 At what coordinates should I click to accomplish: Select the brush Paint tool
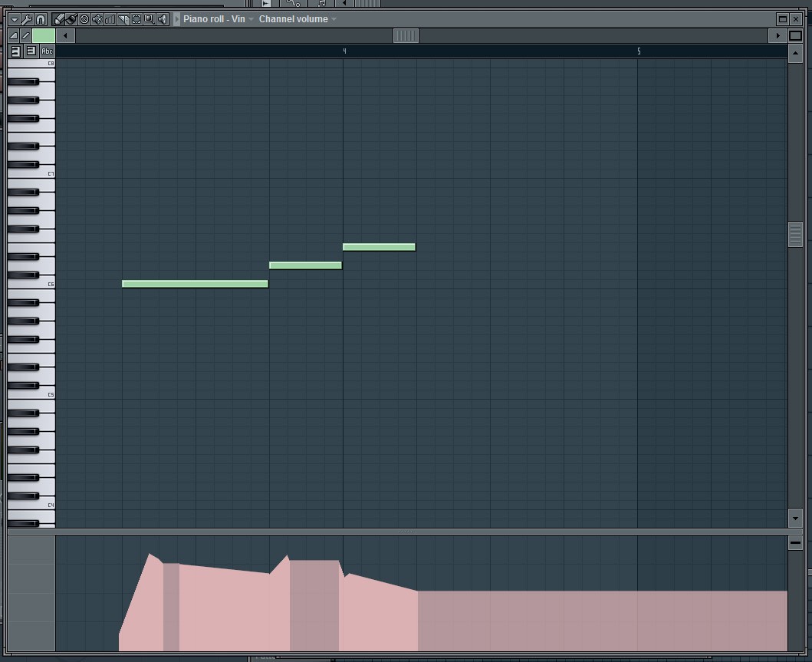(x=71, y=19)
